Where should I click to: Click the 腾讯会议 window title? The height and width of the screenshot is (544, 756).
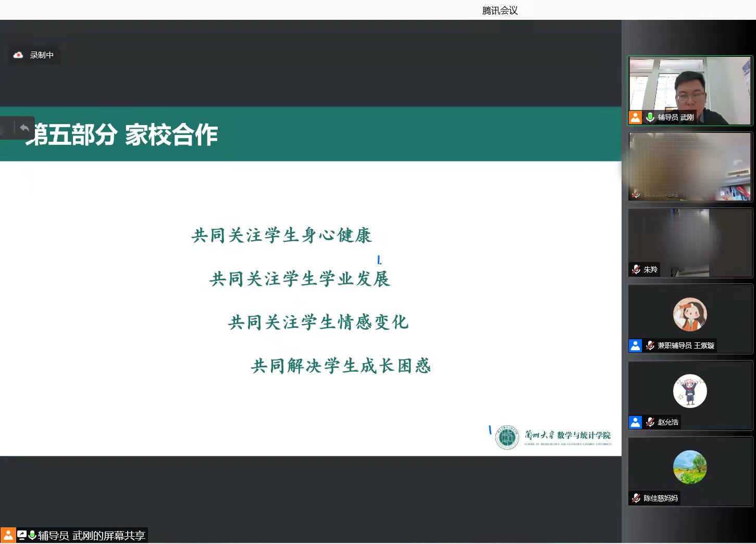500,10
